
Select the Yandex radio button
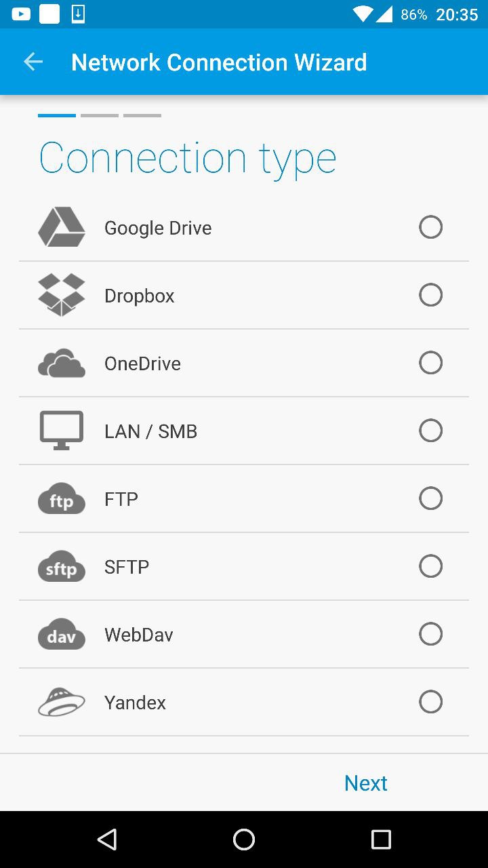pyautogui.click(x=430, y=702)
